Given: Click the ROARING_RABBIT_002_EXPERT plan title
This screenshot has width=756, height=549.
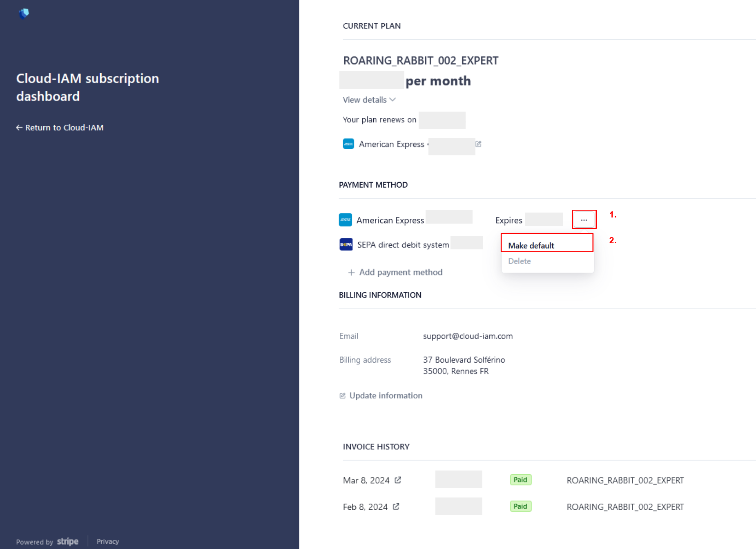Looking at the screenshot, I should point(421,61).
